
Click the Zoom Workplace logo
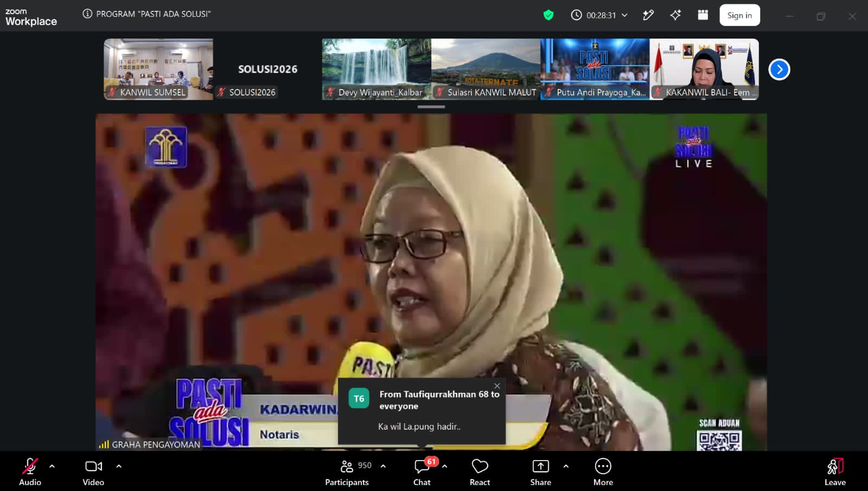pyautogui.click(x=31, y=17)
